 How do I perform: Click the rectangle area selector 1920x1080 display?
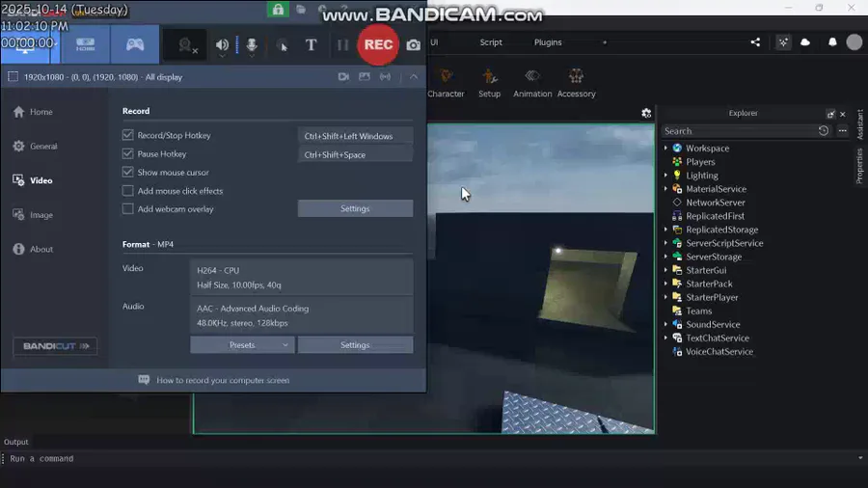coord(13,77)
